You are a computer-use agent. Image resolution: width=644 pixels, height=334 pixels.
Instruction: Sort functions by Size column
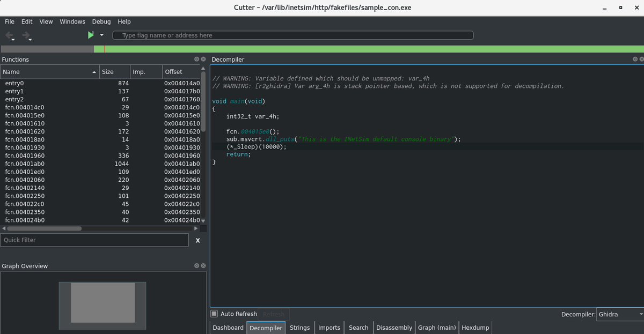(115, 72)
